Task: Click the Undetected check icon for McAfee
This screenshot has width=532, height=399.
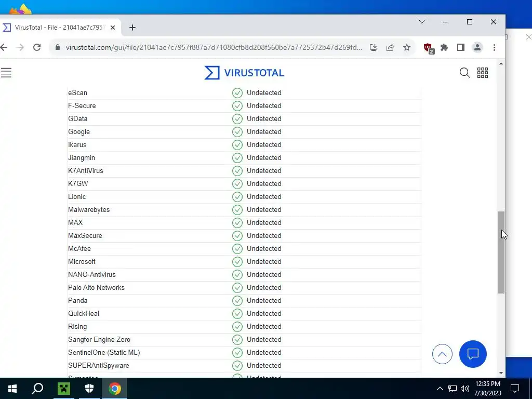Action: pos(237,249)
